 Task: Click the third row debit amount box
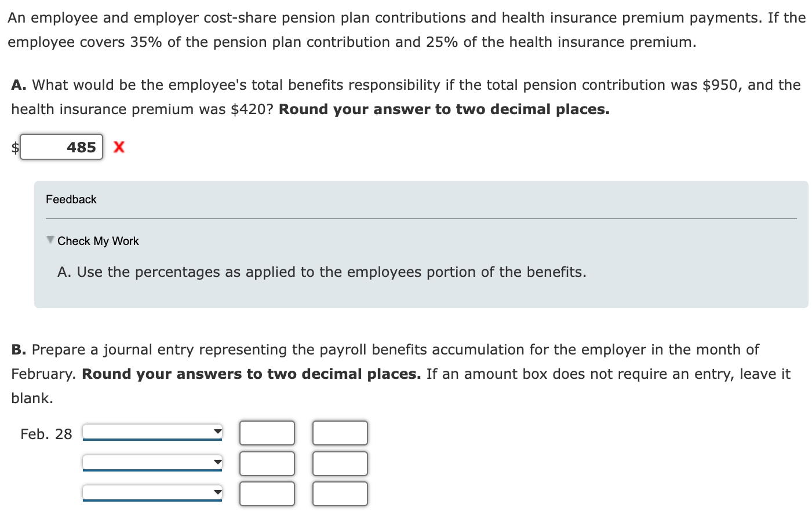(267, 494)
